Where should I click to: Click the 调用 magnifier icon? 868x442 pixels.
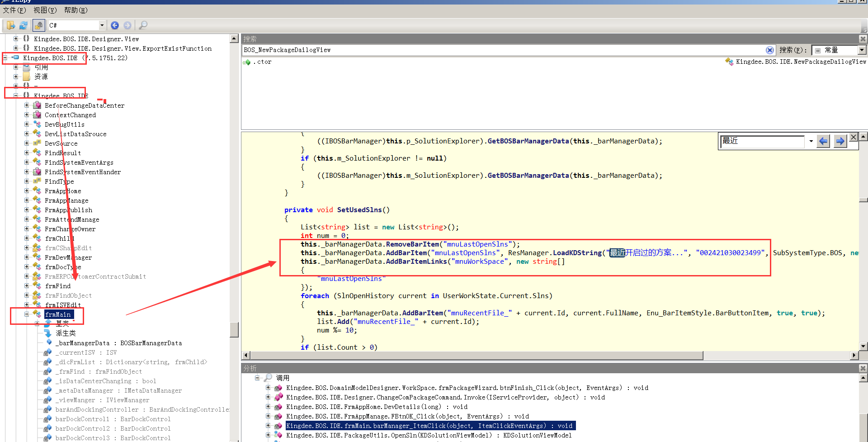tap(268, 377)
